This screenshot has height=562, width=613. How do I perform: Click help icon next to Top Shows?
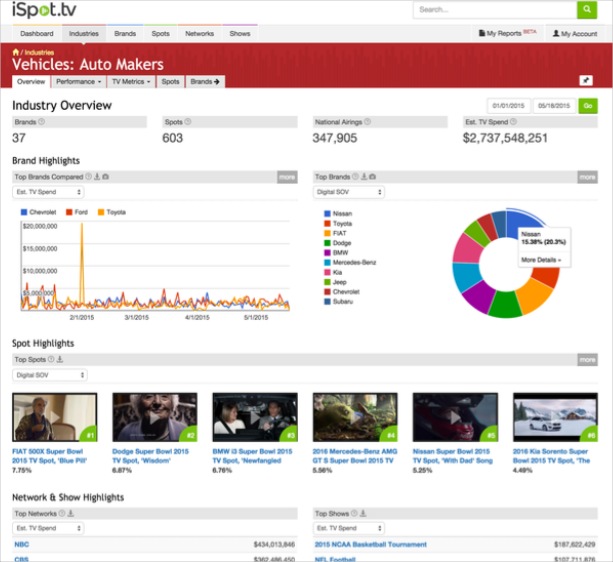click(354, 513)
